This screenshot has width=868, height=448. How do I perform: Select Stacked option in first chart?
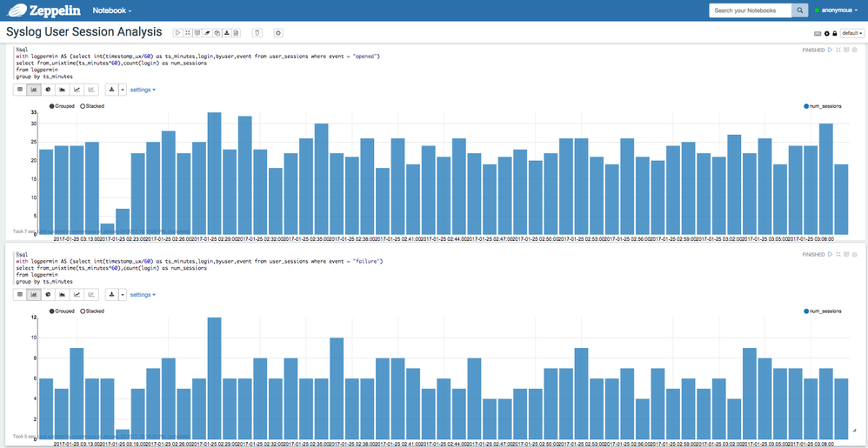point(91,106)
